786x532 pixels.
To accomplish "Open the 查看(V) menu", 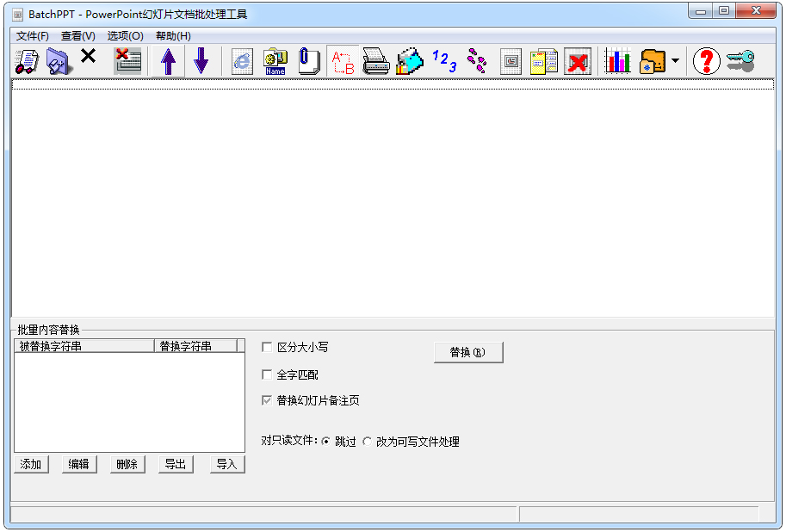I will tap(78, 36).
